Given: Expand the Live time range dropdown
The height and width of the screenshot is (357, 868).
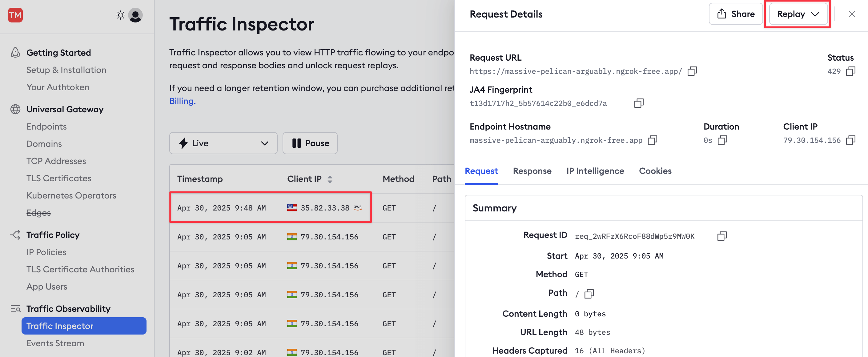Looking at the screenshot, I should (x=223, y=143).
